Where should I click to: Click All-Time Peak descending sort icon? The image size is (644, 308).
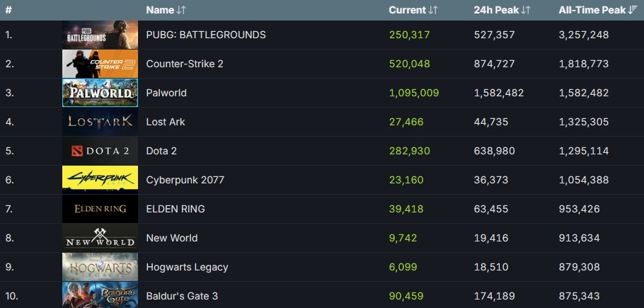(633, 10)
